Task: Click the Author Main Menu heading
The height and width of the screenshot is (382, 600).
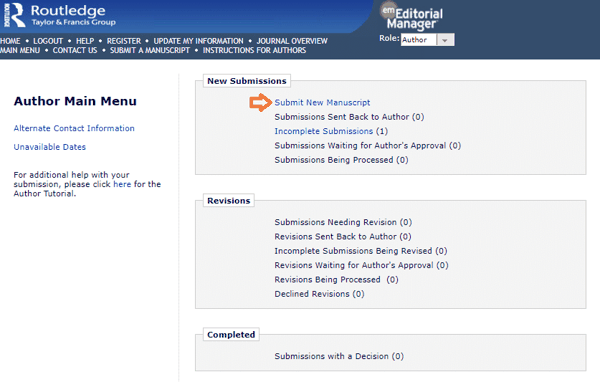Action: pyautogui.click(x=75, y=101)
